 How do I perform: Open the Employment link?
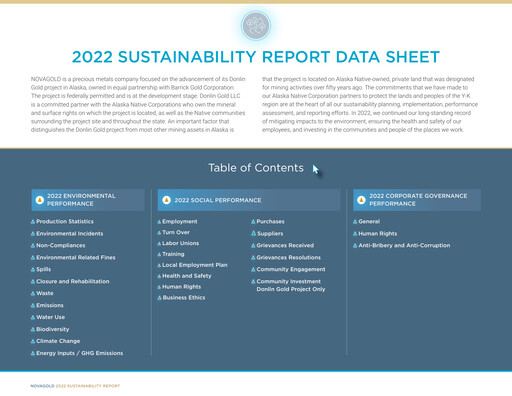pos(180,221)
